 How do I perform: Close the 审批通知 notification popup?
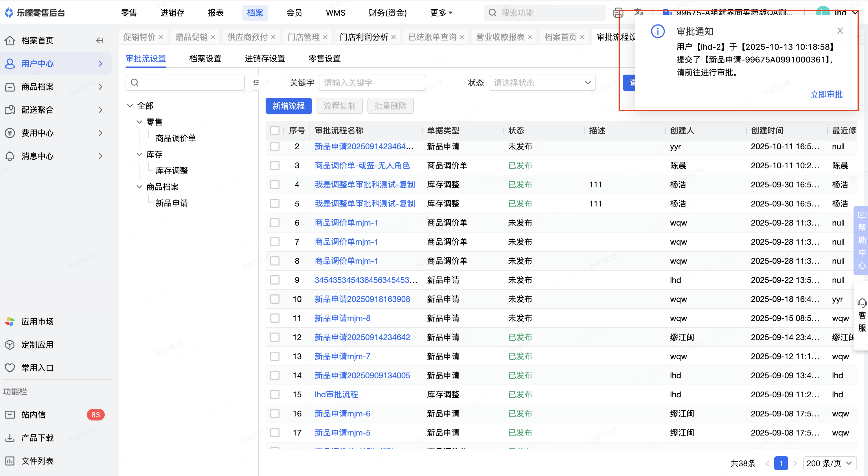coord(840,31)
